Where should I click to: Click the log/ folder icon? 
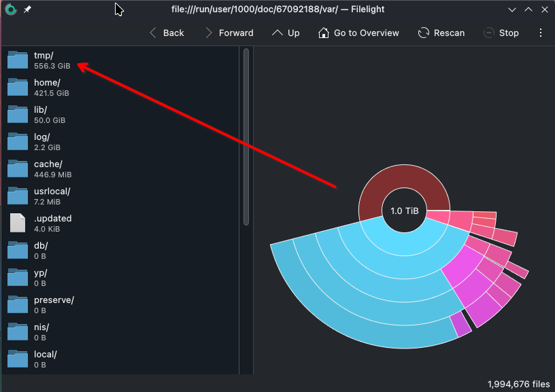(18, 141)
